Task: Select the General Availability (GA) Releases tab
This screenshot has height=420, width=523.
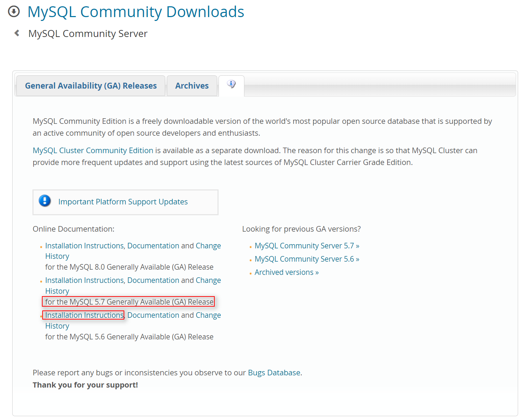Action: [90, 85]
